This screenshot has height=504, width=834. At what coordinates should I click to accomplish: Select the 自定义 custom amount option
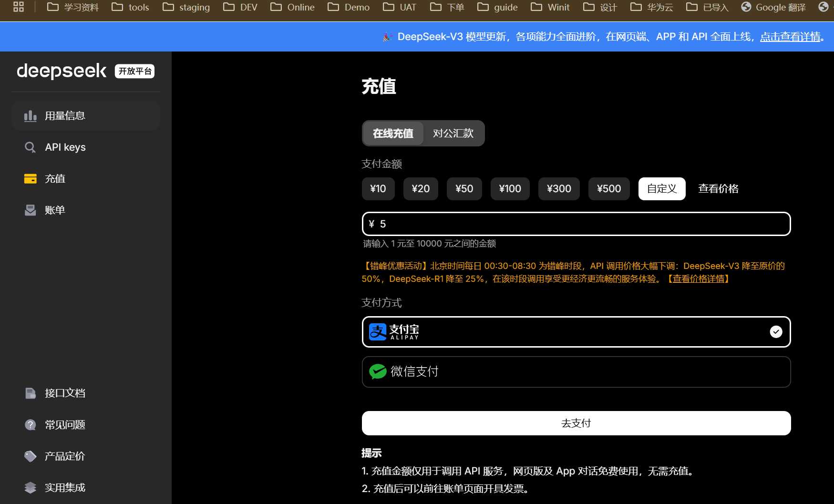coord(662,189)
